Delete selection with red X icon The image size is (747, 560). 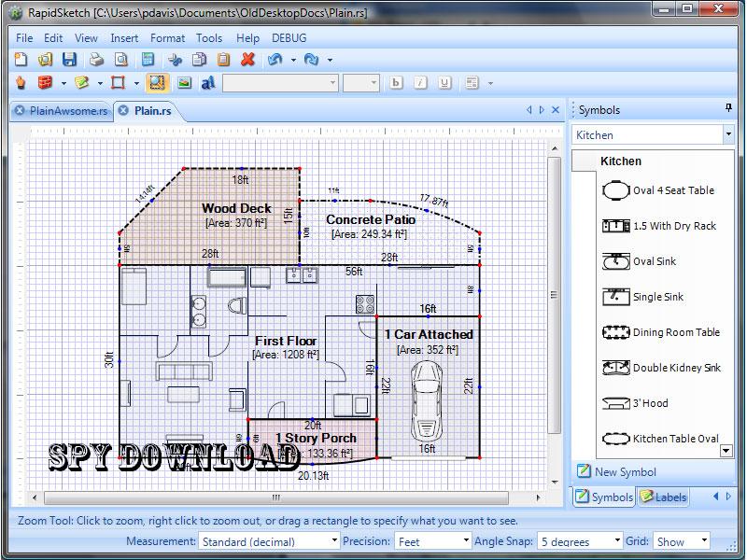pos(247,60)
